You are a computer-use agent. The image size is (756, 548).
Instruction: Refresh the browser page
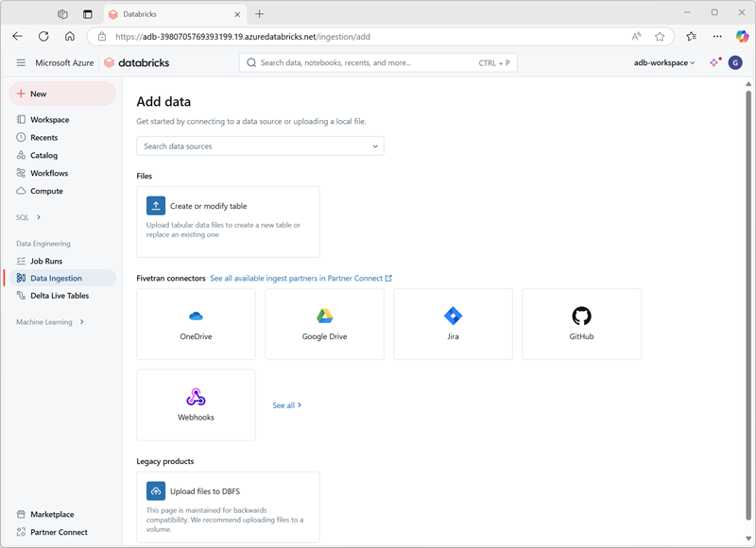point(43,36)
